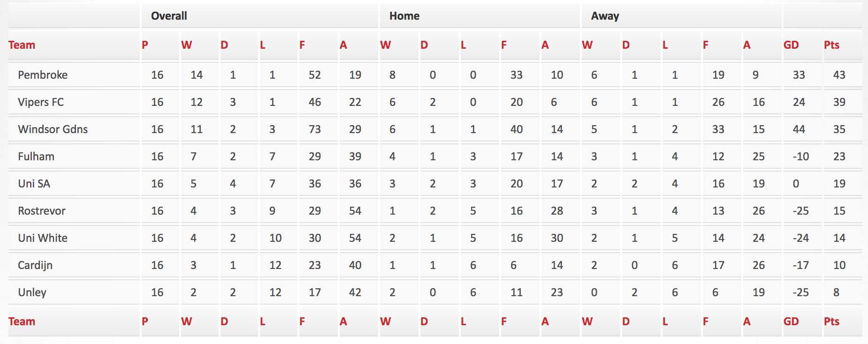Click the Team column header at top
Viewport: 868px width, 344px height.
pyautogui.click(x=22, y=45)
